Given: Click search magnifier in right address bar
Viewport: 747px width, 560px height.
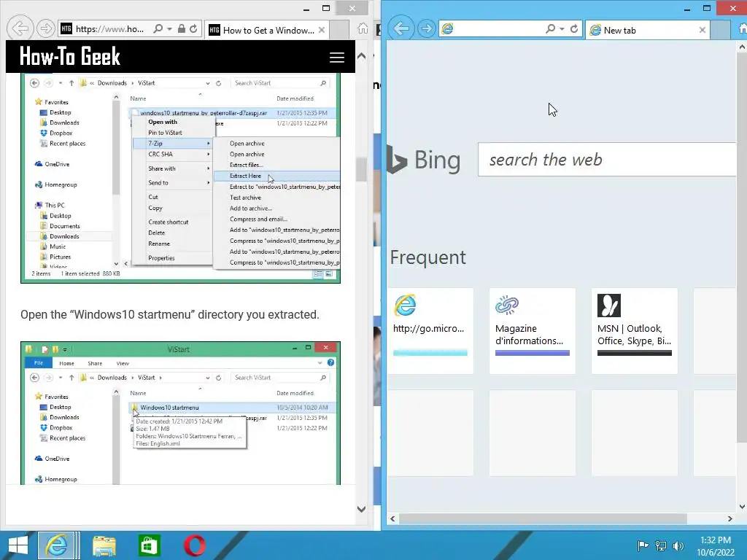Looking at the screenshot, I should (x=550, y=29).
